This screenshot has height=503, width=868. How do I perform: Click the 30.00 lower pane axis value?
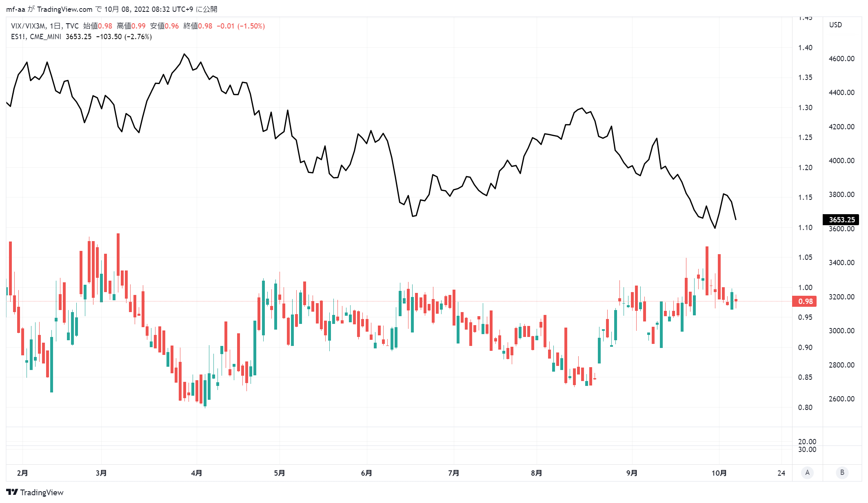click(x=807, y=450)
